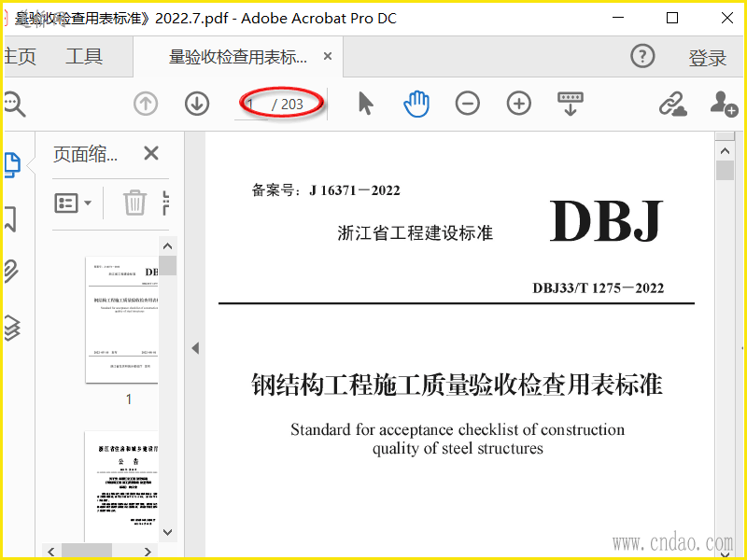Maximize the Acrobat window
Screen dimensions: 747x560
click(671, 18)
